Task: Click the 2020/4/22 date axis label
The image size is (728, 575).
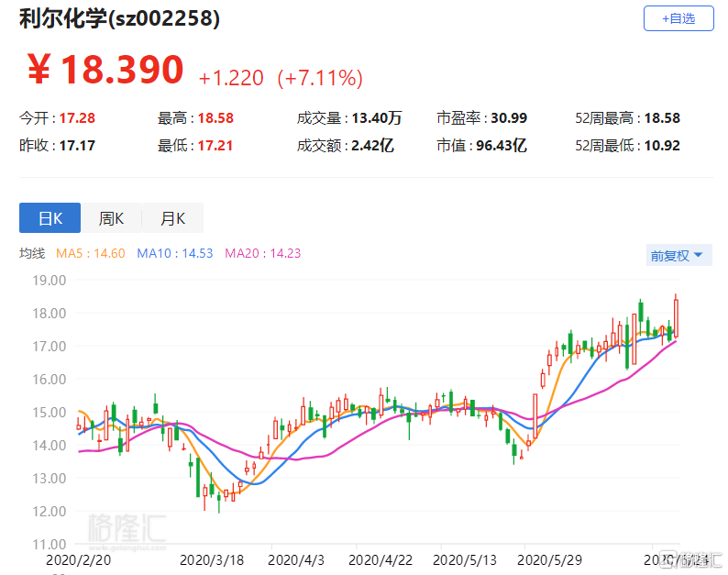Action: click(381, 560)
